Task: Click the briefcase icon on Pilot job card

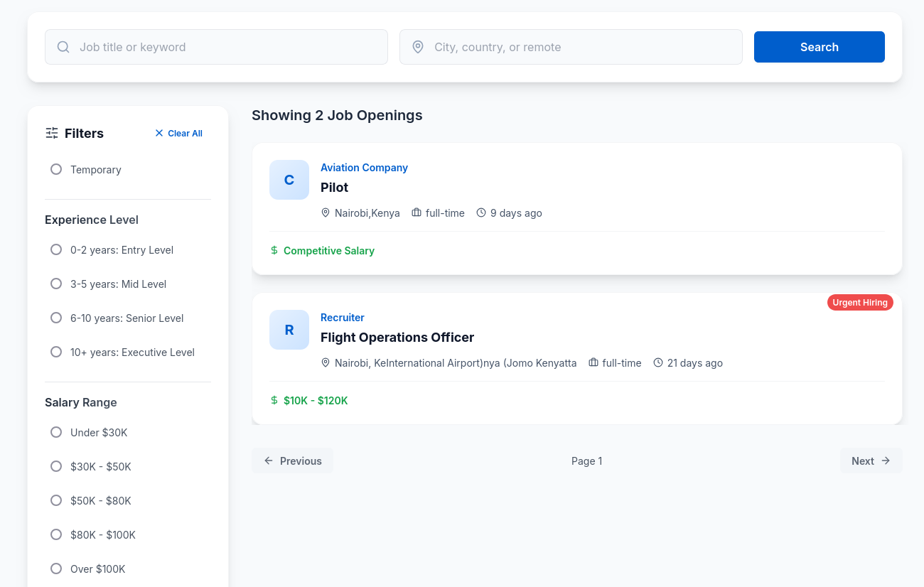Action: point(417,212)
